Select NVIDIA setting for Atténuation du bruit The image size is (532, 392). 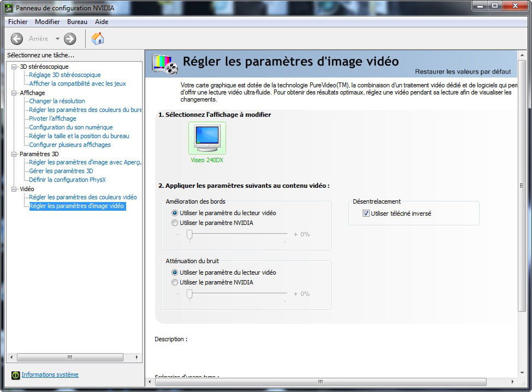(175, 282)
